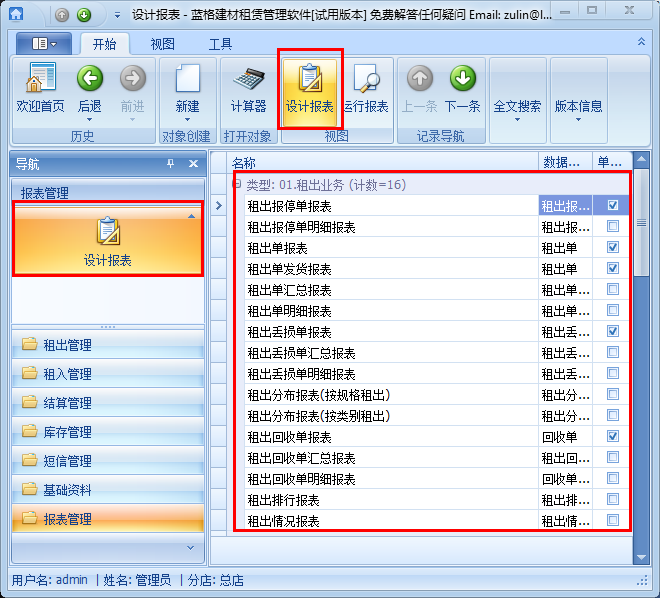Viewport: 660px width, 598px height.
Task: Click the gray up arrow in quick access bar
Action: [x=62, y=15]
